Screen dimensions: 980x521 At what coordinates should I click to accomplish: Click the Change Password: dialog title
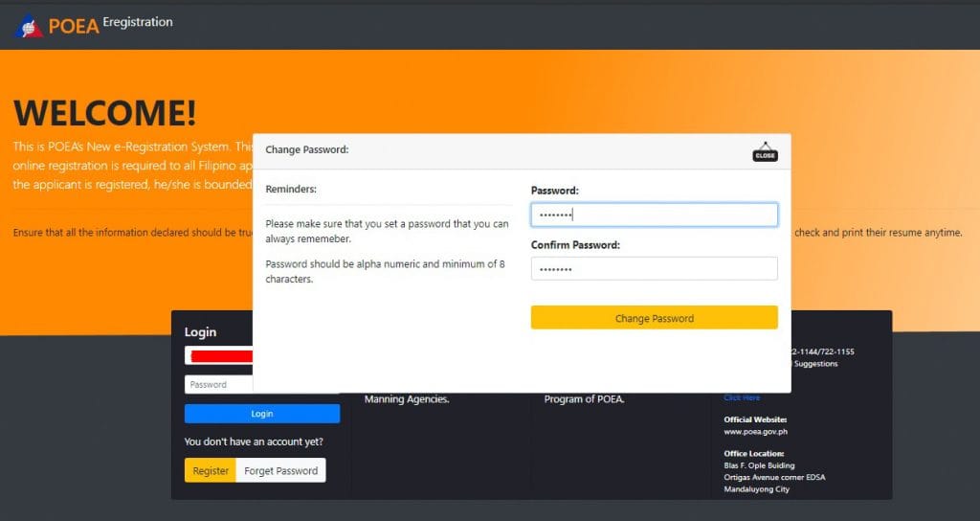[x=307, y=149]
